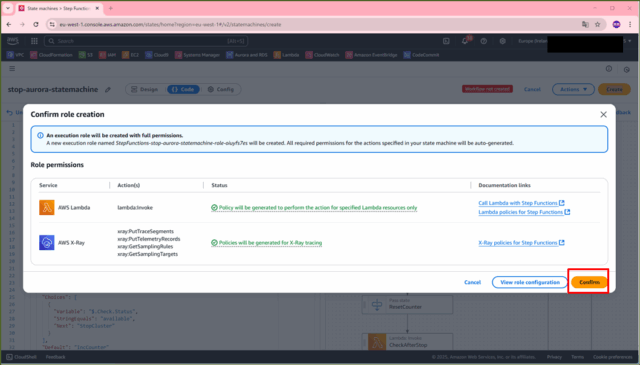640x365 pixels.
Task: Click the page Cancel link near Actions
Action: point(532,89)
